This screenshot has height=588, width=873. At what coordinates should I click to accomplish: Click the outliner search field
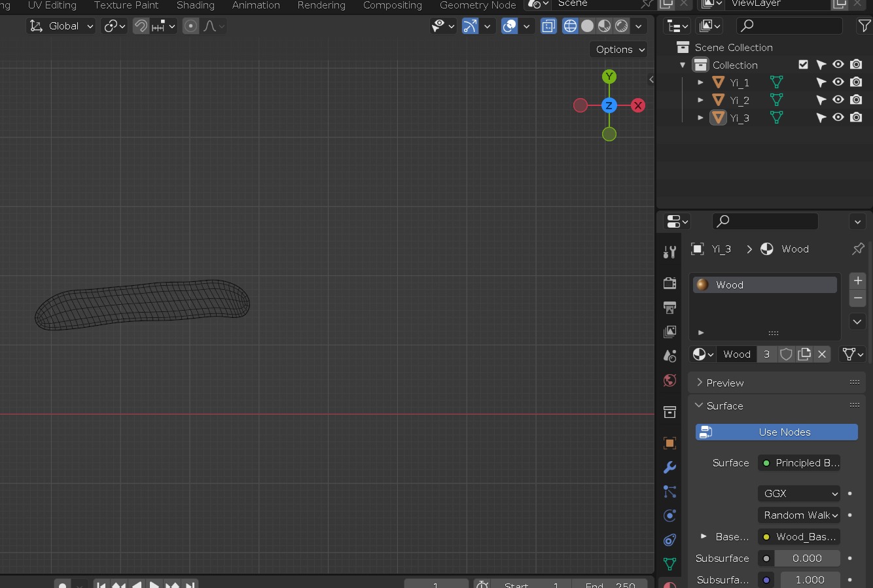pos(789,26)
